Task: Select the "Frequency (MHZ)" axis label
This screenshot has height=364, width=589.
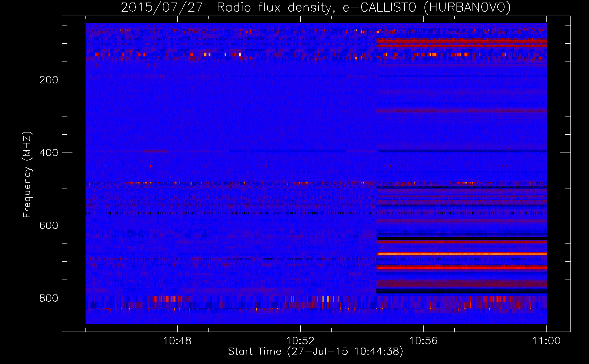Action: (28, 174)
